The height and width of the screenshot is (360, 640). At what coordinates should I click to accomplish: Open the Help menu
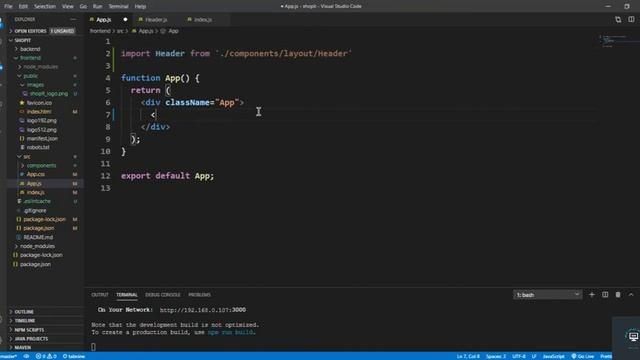coord(140,6)
